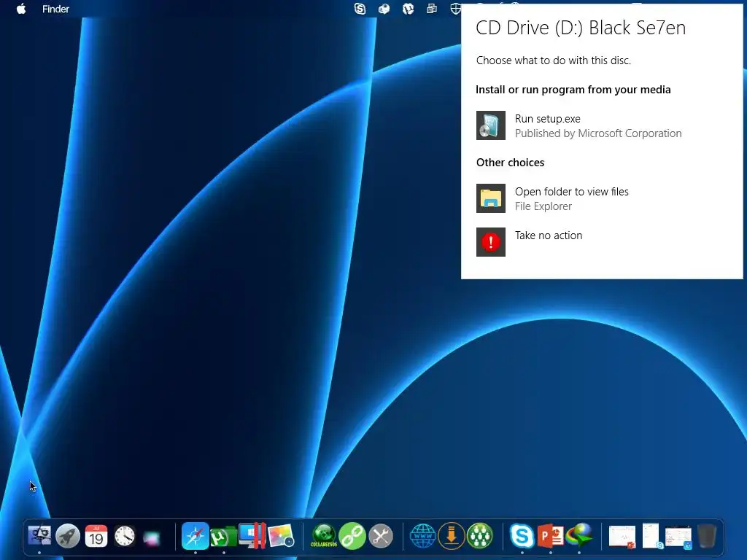Click the shield security icon in menu bar
Screen dimensions: 747x560
click(455, 9)
